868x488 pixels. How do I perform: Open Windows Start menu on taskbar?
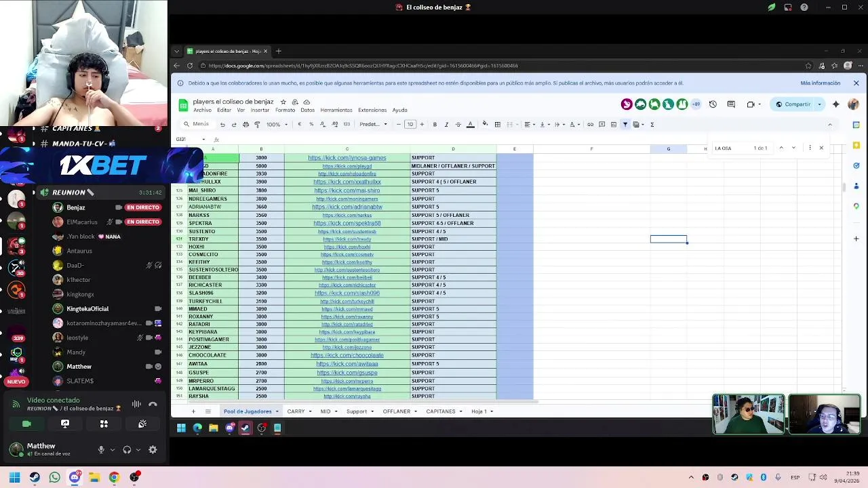[x=14, y=477]
